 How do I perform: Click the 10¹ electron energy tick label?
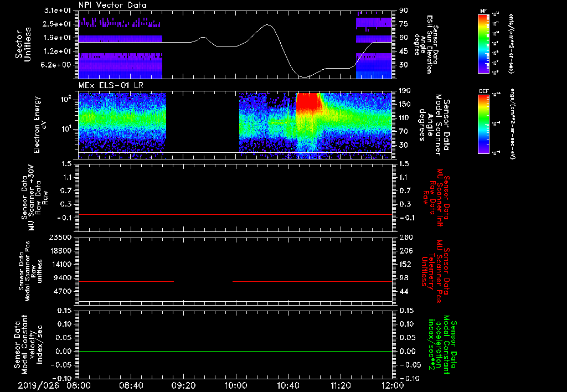pos(68,129)
